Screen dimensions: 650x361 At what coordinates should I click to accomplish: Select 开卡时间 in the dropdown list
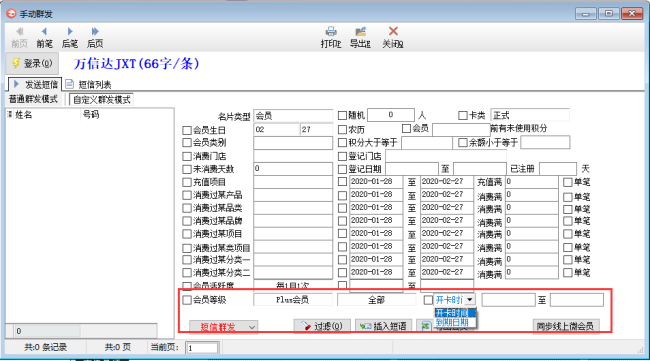pos(455,313)
